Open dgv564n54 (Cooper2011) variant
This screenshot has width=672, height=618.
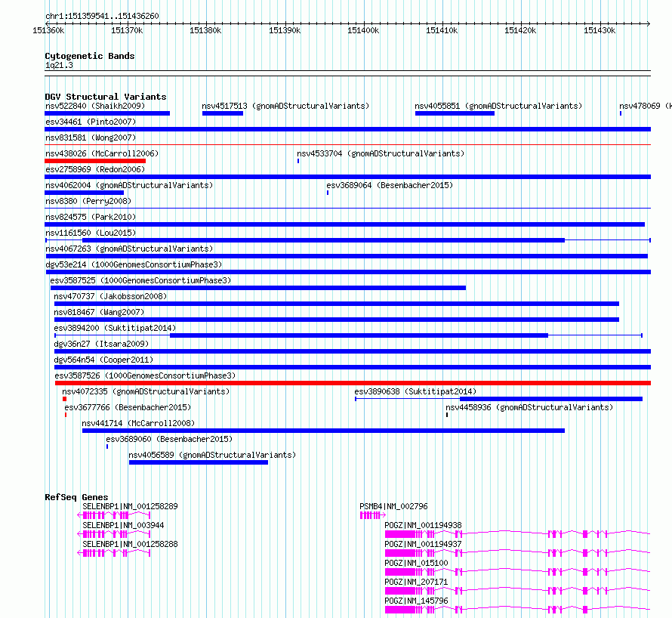[103, 360]
